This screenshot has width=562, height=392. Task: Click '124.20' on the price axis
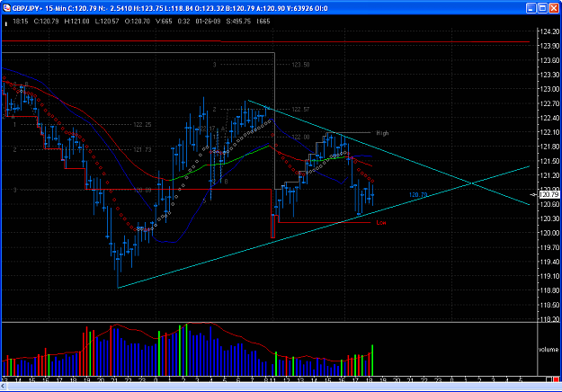549,31
